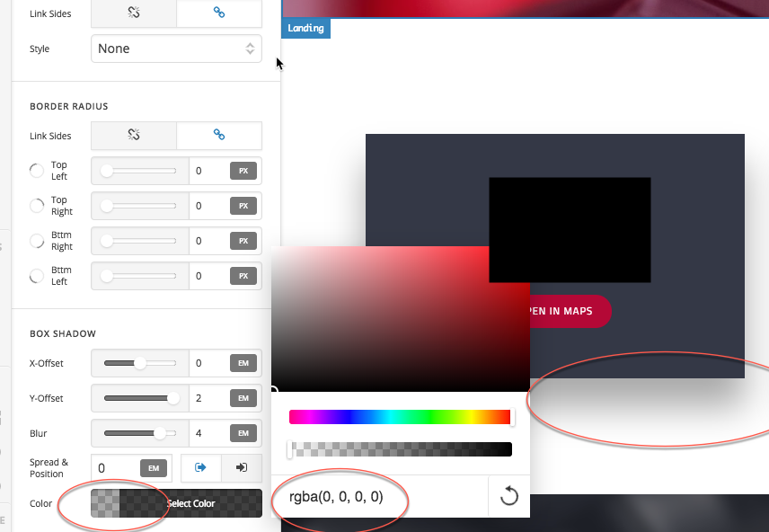This screenshot has width=769, height=532.
Task: Toggle the EM unit for Blur
Action: [x=243, y=433]
